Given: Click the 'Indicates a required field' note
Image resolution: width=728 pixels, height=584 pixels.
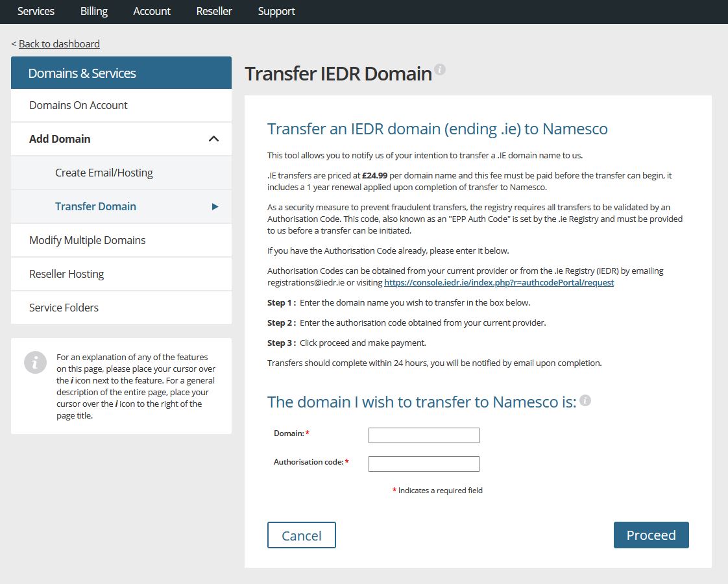Looking at the screenshot, I should coord(437,490).
